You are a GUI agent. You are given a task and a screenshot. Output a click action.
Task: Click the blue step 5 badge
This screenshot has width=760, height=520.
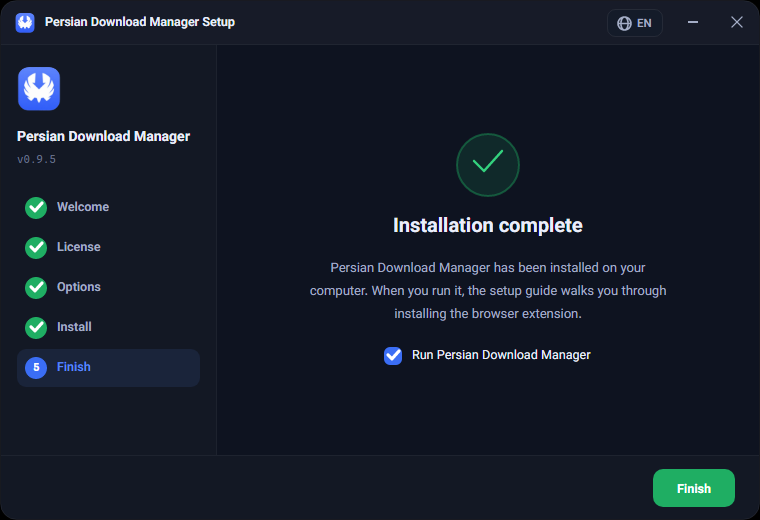point(36,368)
